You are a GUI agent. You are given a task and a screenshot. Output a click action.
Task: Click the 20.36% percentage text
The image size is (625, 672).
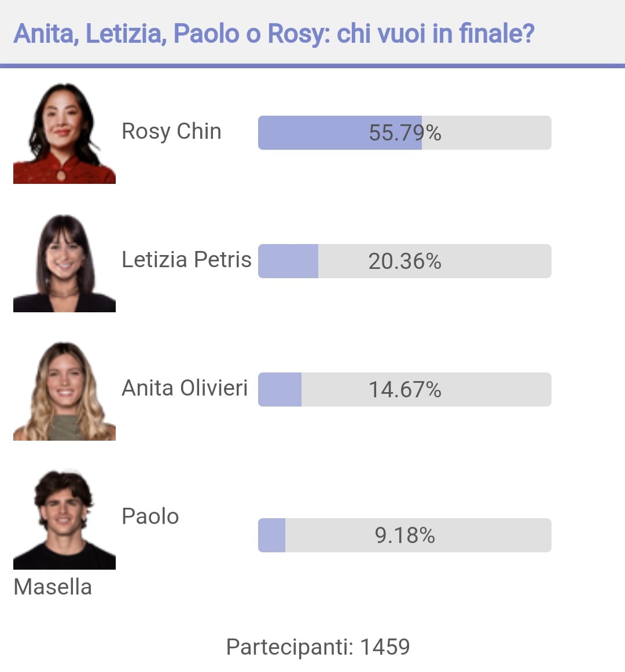(x=405, y=261)
